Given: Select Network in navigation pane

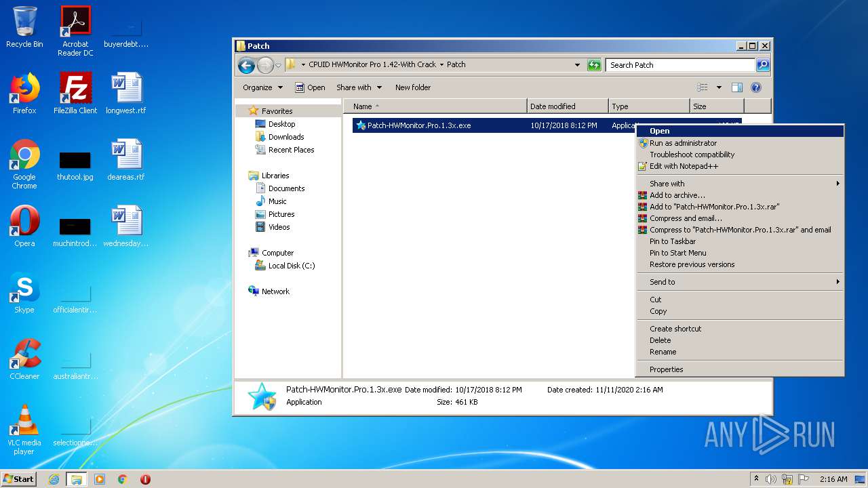Looking at the screenshot, I should tap(275, 291).
